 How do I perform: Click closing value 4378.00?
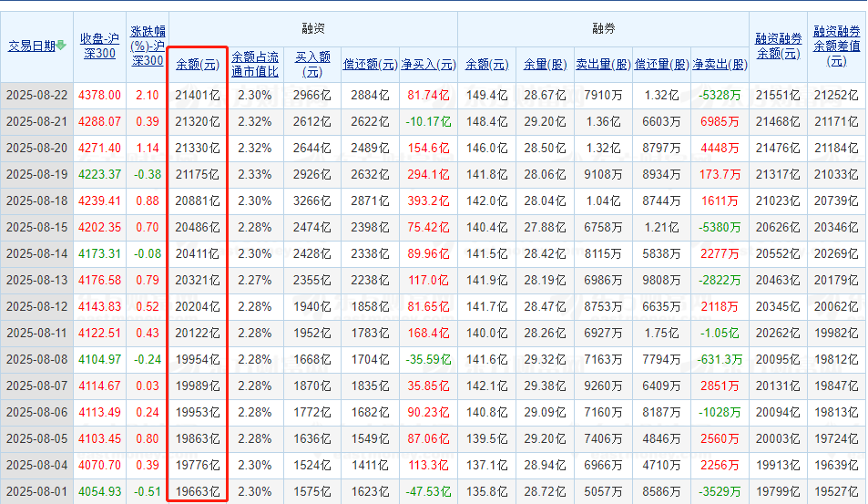point(99,96)
